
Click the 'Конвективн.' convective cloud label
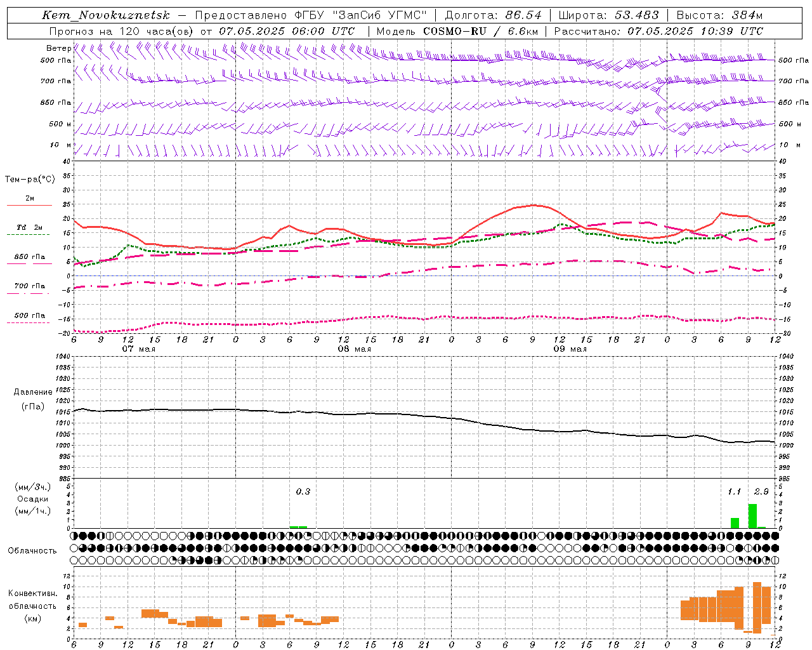click(33, 594)
